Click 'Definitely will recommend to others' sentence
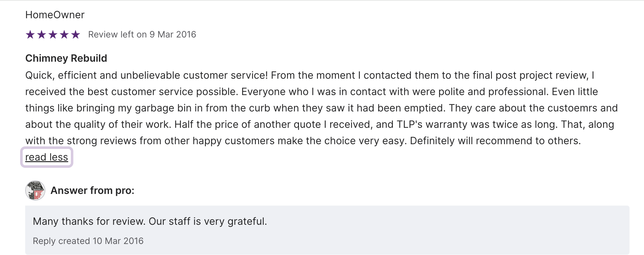Image resolution: width=644 pixels, height=255 pixels. (495, 141)
